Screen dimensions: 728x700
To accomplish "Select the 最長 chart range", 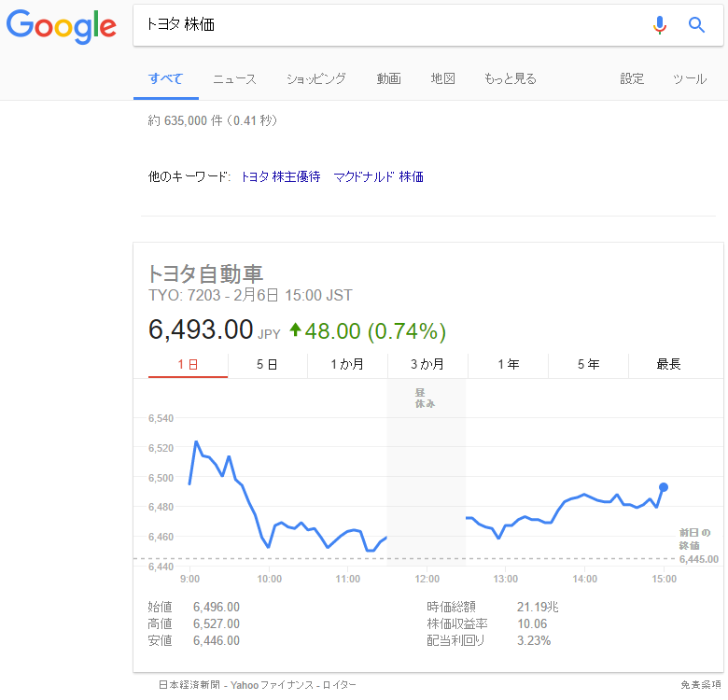I will click(x=668, y=364).
